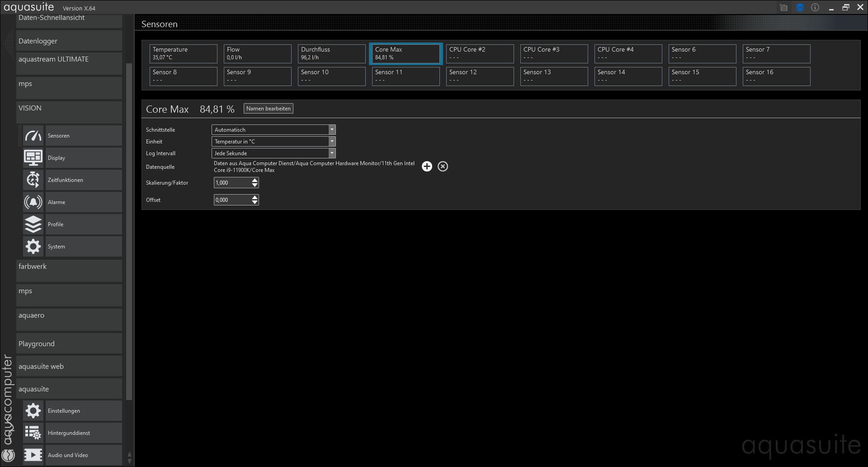Screen dimensions: 868x467
Task: Open the Profile layers icon in sidebar
Action: point(33,224)
